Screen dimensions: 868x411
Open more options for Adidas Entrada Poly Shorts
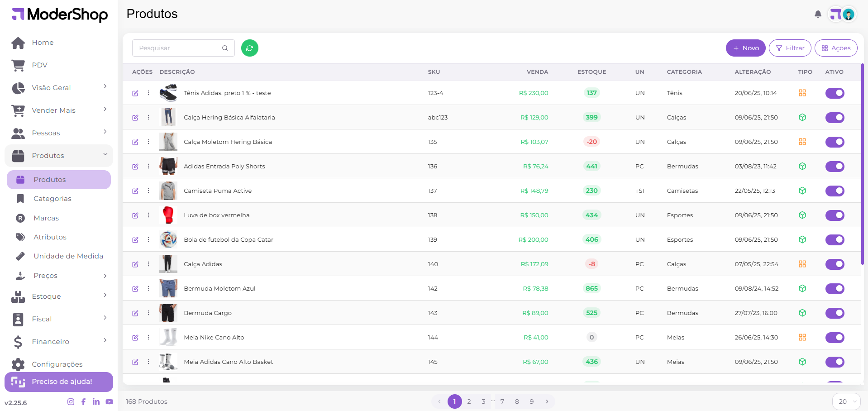click(148, 166)
